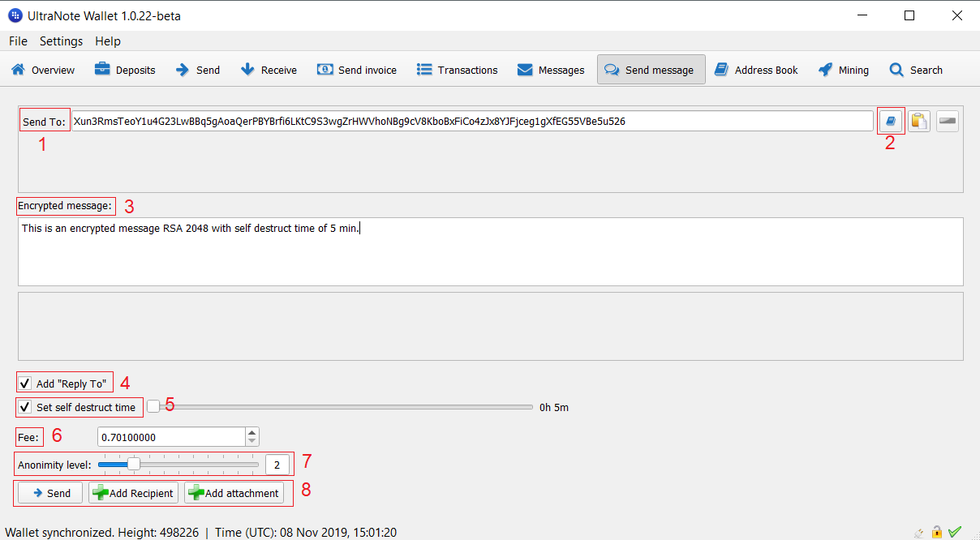980x540 pixels.
Task: Paste address from clipboard icon
Action: point(919,121)
